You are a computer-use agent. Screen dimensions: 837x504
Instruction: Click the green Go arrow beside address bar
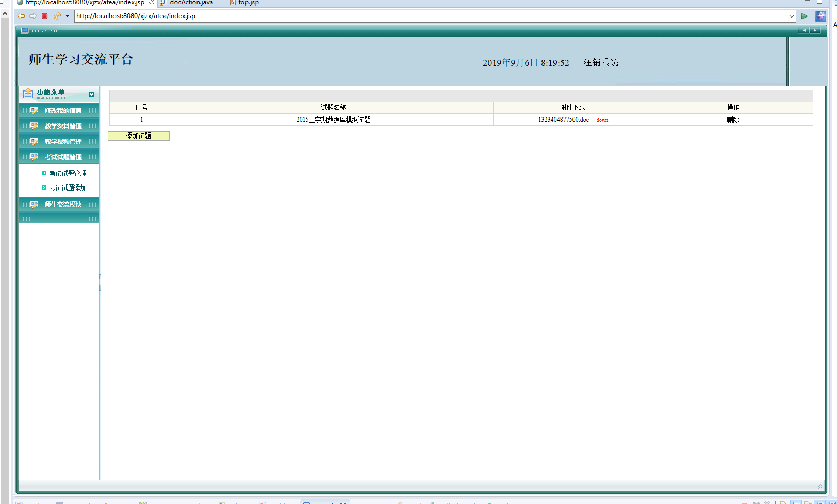tap(804, 16)
